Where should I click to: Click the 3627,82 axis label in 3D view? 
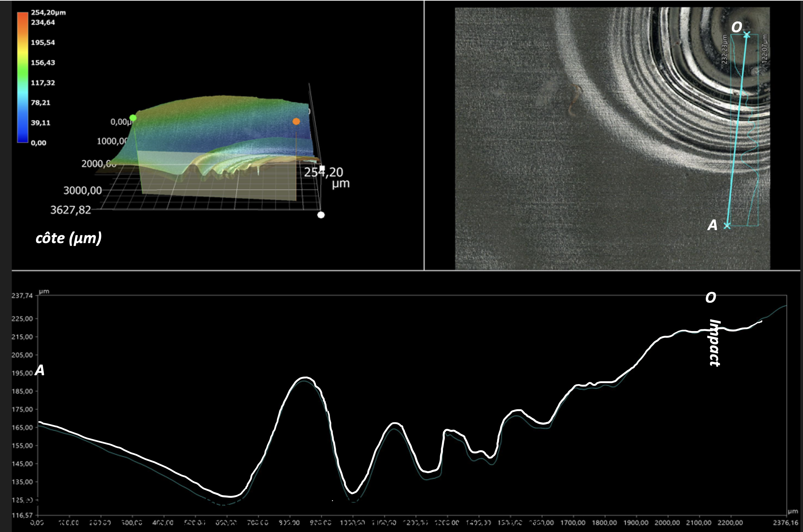(71, 210)
